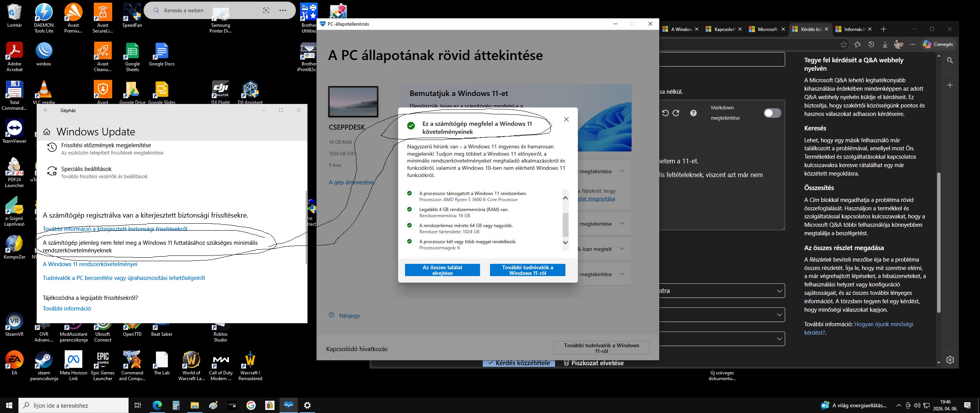This screenshot has width=980, height=413.
Task: Open Hogyan írjunk minőségi kérdést link
Action: 858,328
